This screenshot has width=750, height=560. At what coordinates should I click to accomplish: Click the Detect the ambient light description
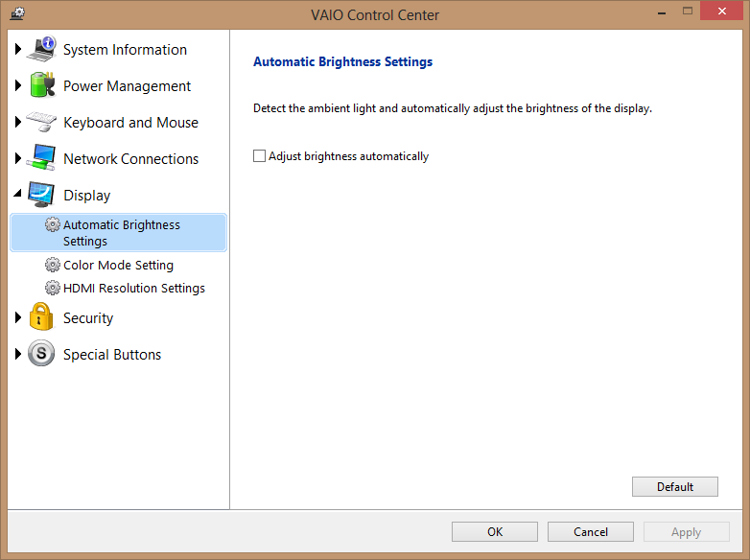(453, 108)
